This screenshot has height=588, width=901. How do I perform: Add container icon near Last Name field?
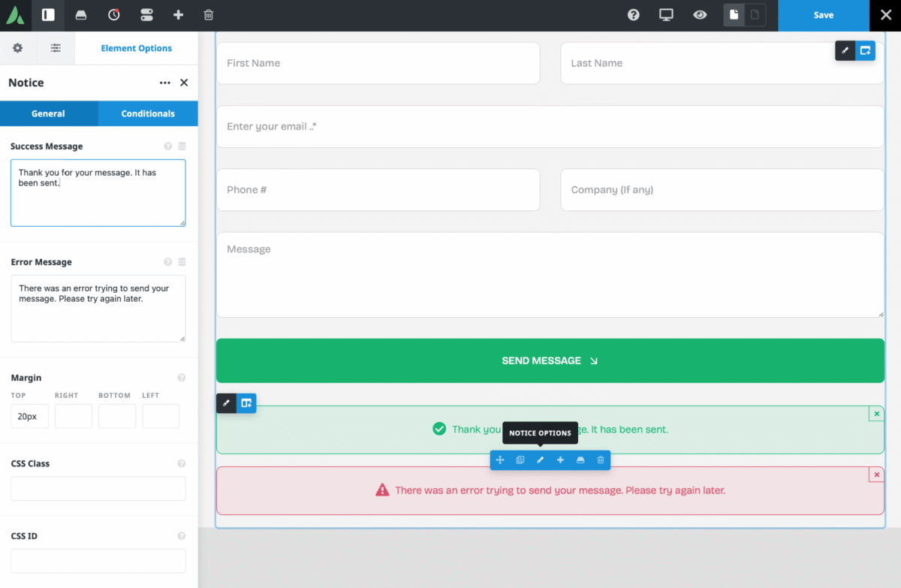(x=866, y=50)
